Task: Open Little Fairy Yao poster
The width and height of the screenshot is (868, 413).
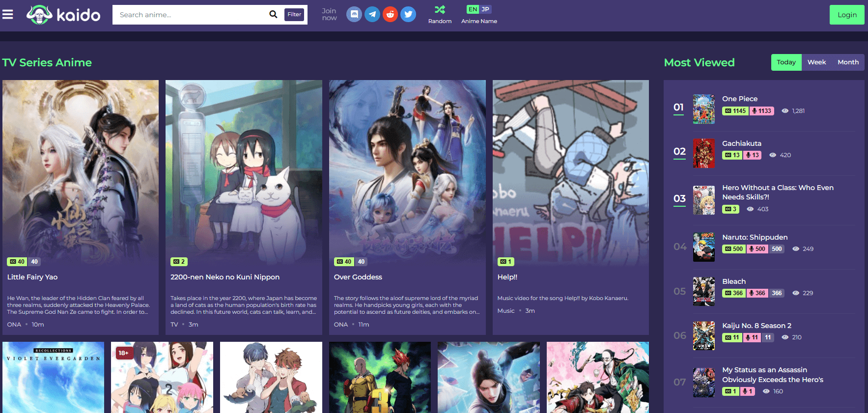Action: click(81, 173)
